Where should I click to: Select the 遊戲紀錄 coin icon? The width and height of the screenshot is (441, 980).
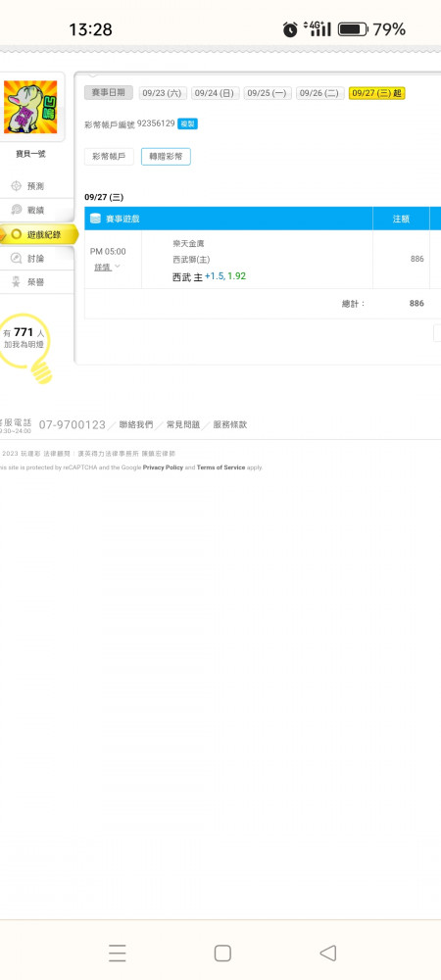click(17, 234)
